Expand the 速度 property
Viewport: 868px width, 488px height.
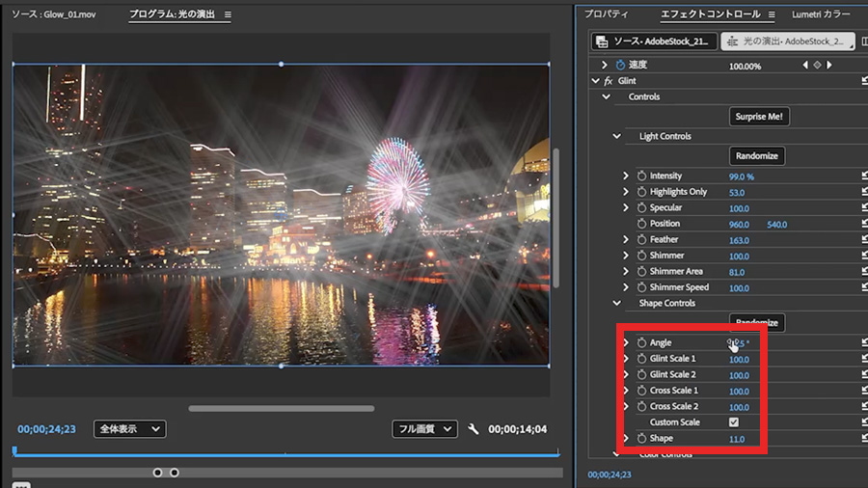click(604, 65)
